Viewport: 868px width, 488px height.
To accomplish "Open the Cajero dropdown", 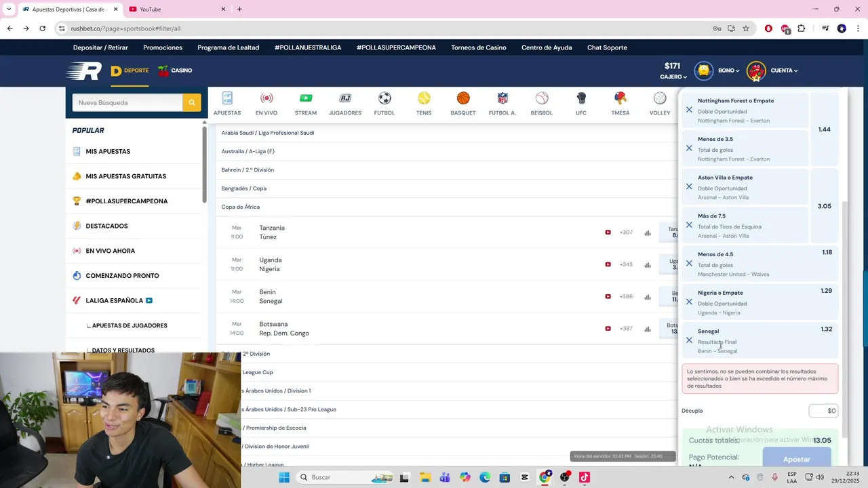I will [x=673, y=77].
